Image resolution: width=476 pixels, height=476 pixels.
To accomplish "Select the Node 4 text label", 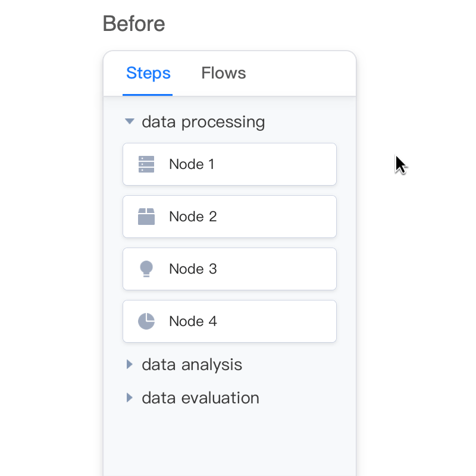I will [x=193, y=321].
